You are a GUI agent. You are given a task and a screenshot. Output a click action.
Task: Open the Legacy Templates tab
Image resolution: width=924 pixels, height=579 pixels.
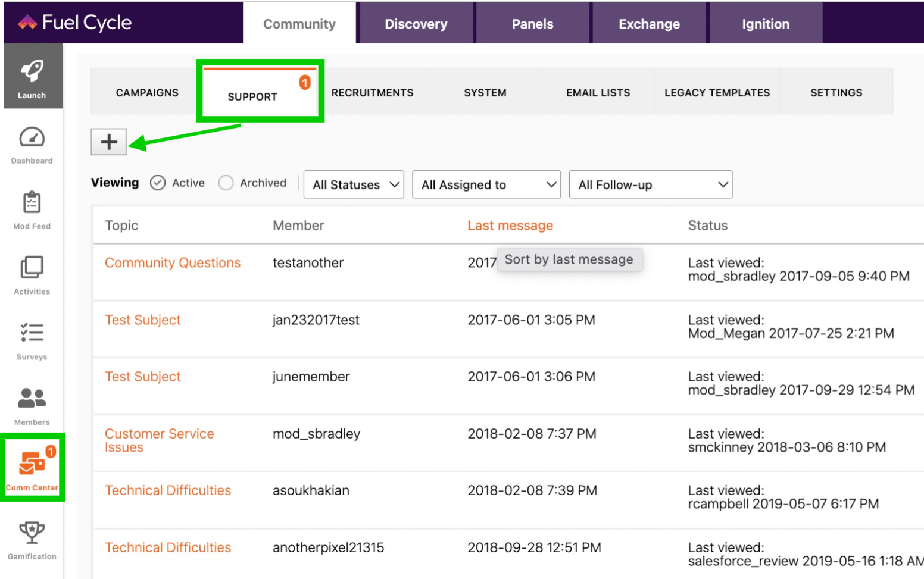[x=717, y=92]
